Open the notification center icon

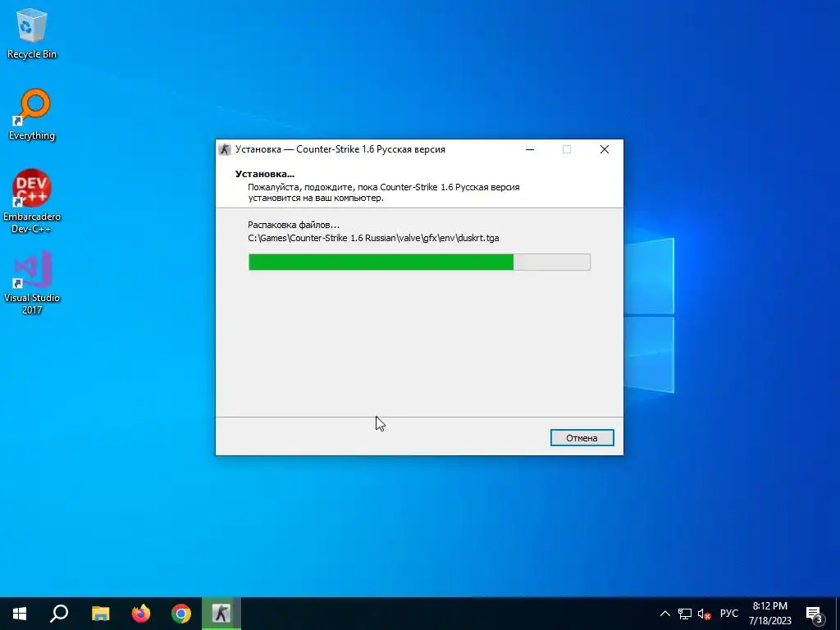815,614
